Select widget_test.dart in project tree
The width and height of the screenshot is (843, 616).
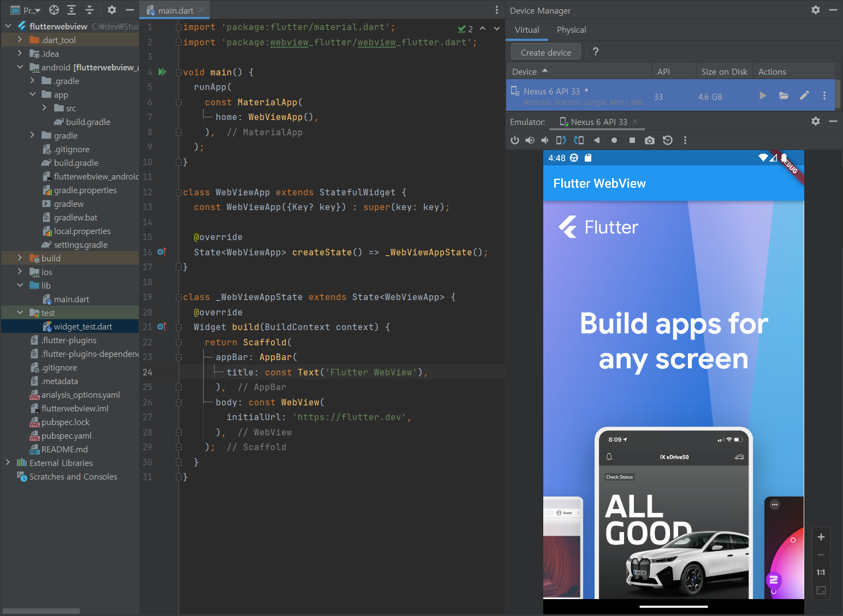82,326
